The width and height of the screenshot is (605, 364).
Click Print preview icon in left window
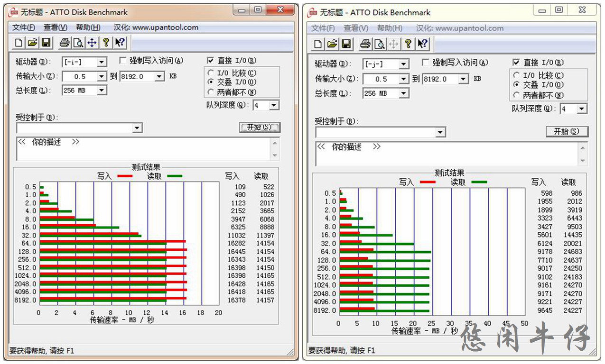[78, 43]
